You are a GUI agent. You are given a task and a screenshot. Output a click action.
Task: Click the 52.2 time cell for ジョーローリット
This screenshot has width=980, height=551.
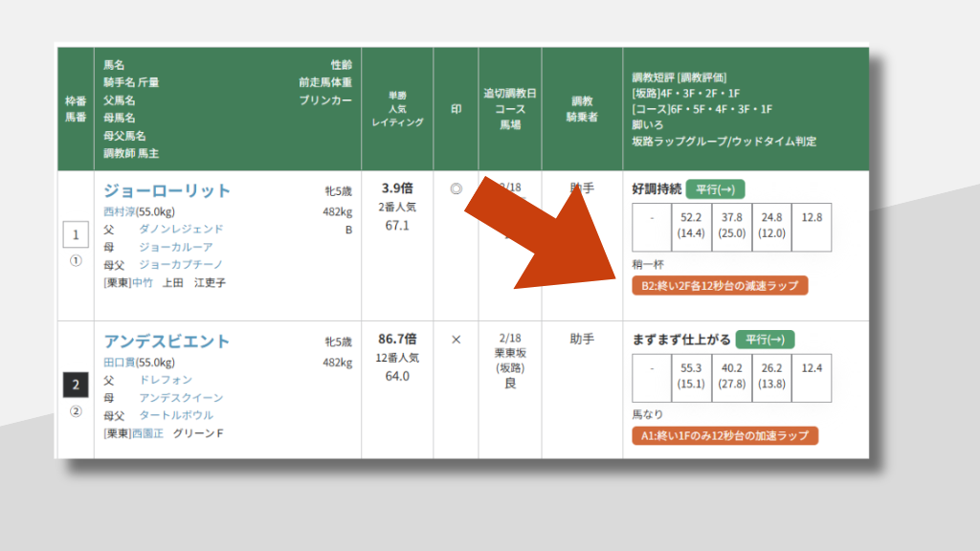click(x=691, y=225)
